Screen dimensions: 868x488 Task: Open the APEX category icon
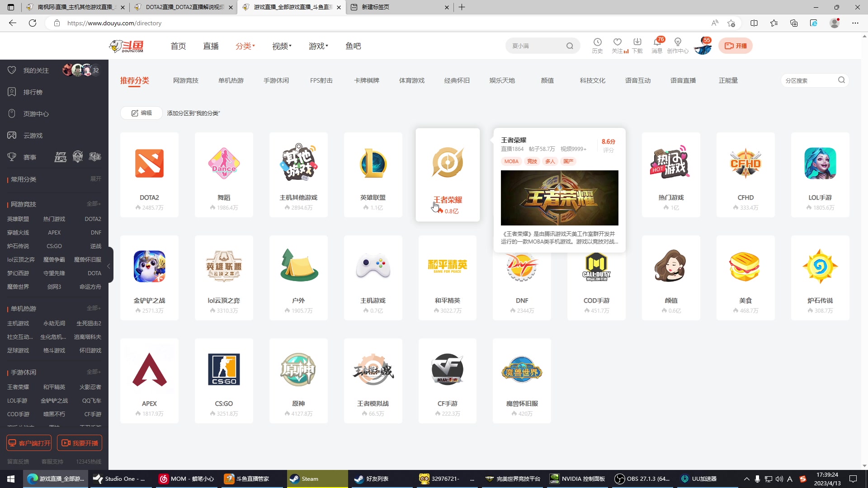pyautogui.click(x=149, y=369)
